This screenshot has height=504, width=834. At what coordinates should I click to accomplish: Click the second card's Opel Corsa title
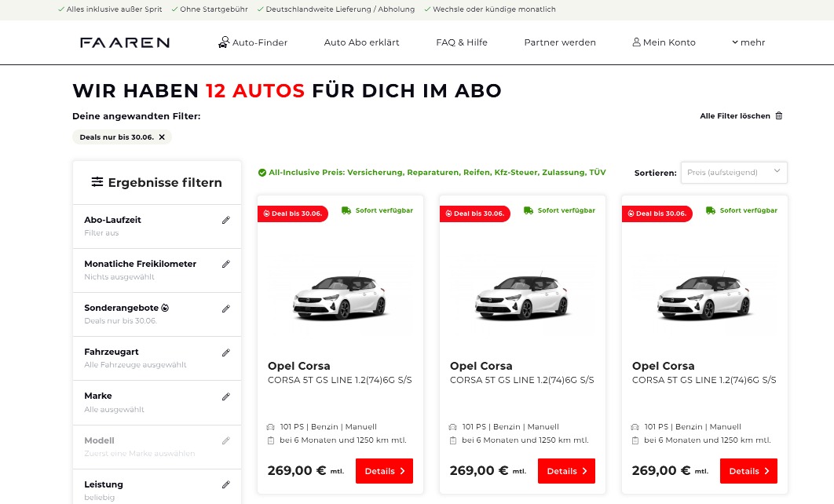coord(481,366)
